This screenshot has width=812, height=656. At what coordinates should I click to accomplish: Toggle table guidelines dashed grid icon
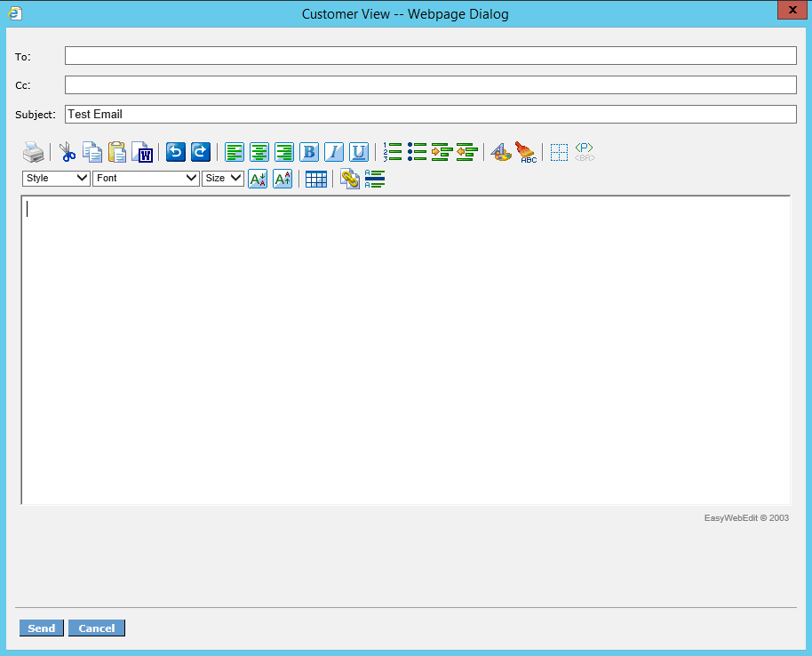pyautogui.click(x=560, y=152)
